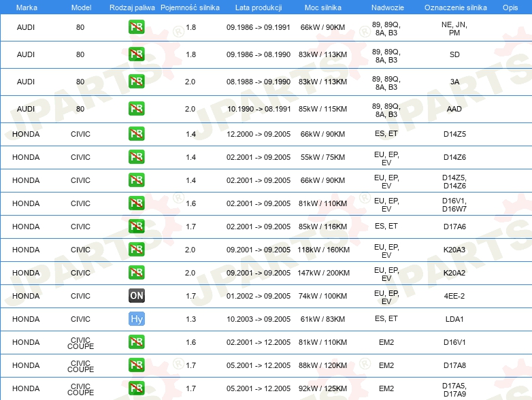Click the Oznaczenie silnika column header

(455, 7)
